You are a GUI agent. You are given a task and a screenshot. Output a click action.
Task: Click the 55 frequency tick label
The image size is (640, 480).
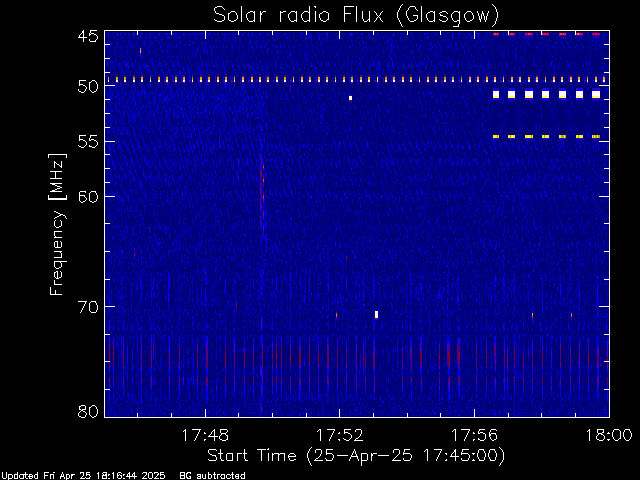(x=88, y=142)
